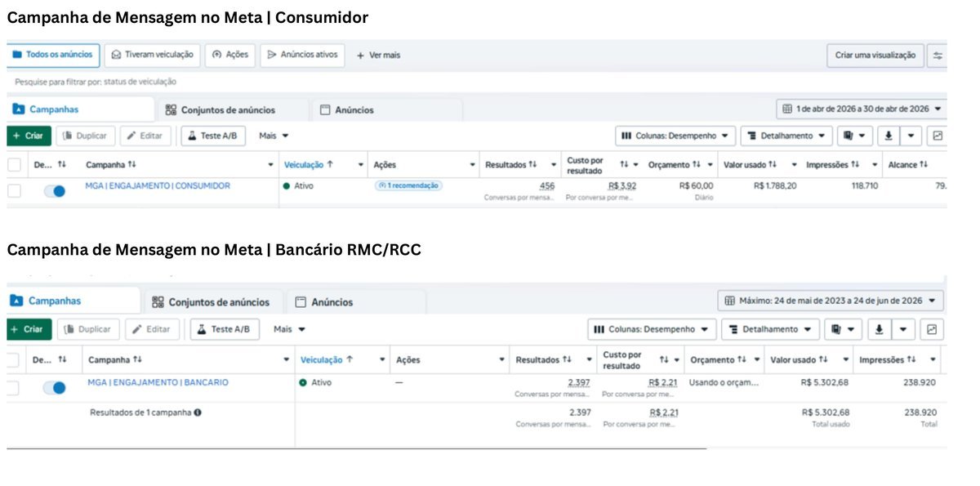Screen dimensions: 980x486
Task: Sort by Impressões arrows in Bancário table
Action: point(911,359)
